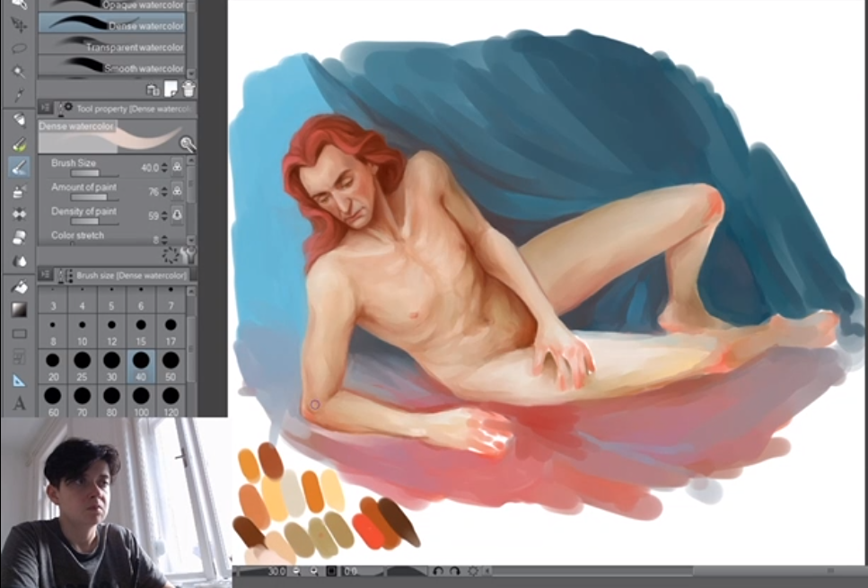
Task: Toggle Brush Size dynamics button
Action: 177,166
